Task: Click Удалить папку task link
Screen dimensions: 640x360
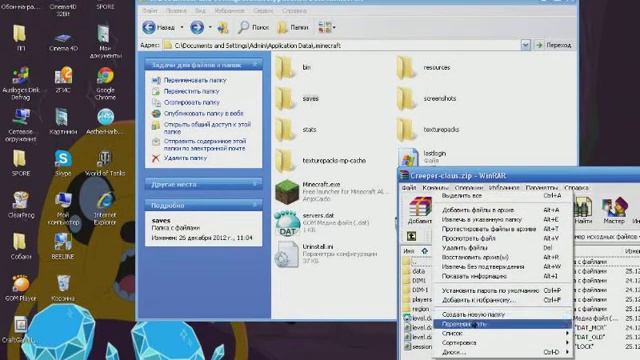Action: coord(185,158)
